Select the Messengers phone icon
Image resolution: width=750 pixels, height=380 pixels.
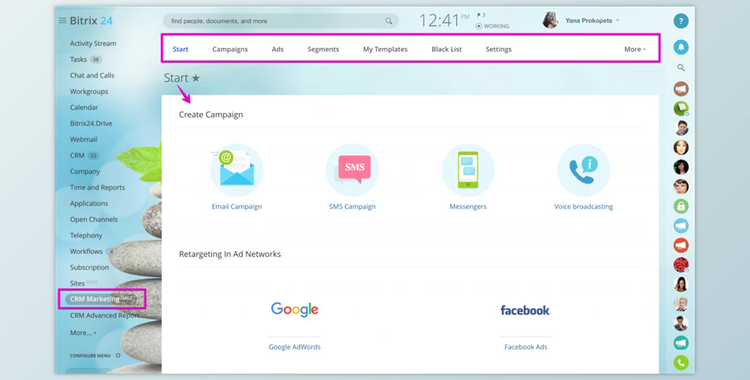tap(468, 170)
